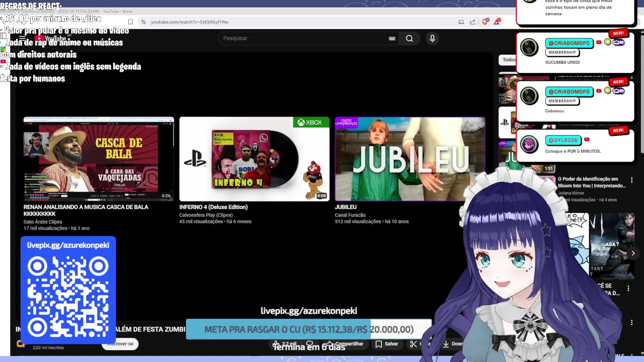644x362 pixels.
Task: Click the Brave Shields lion icon
Action: pyautogui.click(x=485, y=22)
